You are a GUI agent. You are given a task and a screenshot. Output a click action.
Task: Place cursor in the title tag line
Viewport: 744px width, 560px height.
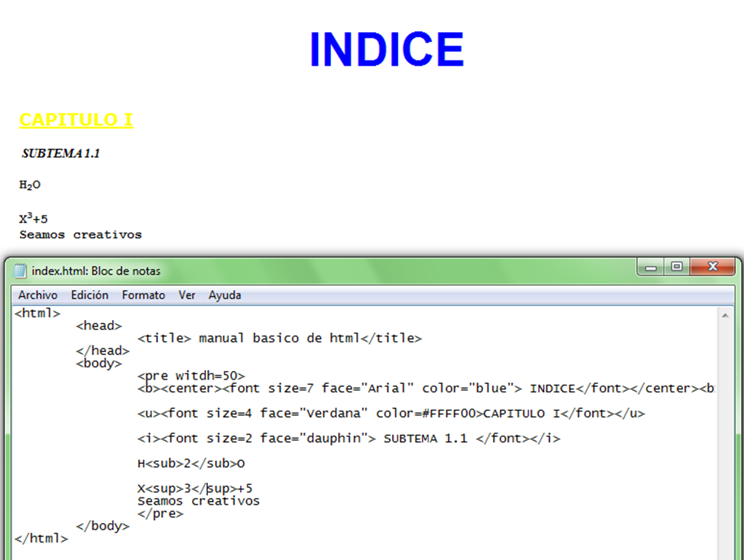pyautogui.click(x=279, y=338)
